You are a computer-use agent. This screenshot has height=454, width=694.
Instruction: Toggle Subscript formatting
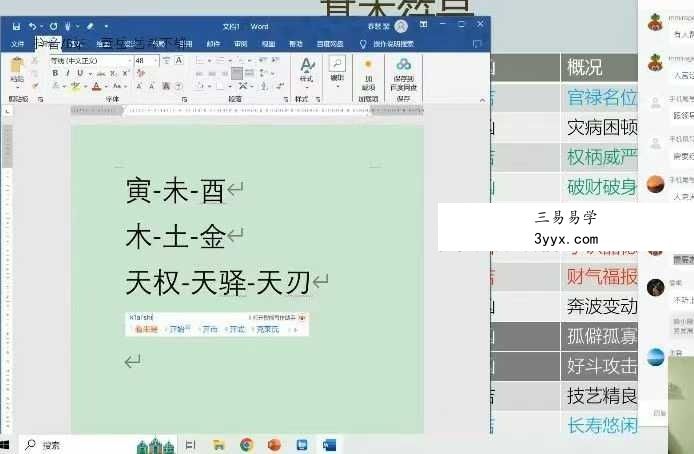113,73
